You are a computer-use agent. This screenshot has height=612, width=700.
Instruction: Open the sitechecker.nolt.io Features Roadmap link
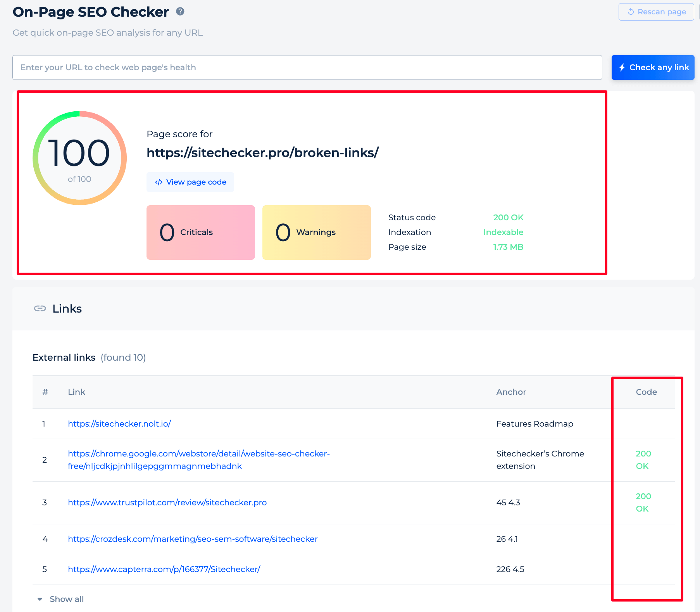[x=119, y=424]
